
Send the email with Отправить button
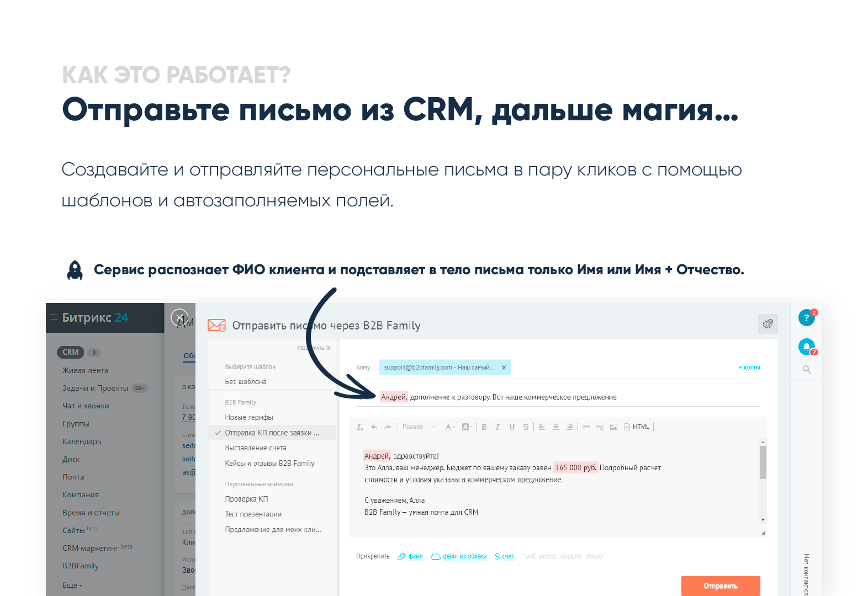721,586
